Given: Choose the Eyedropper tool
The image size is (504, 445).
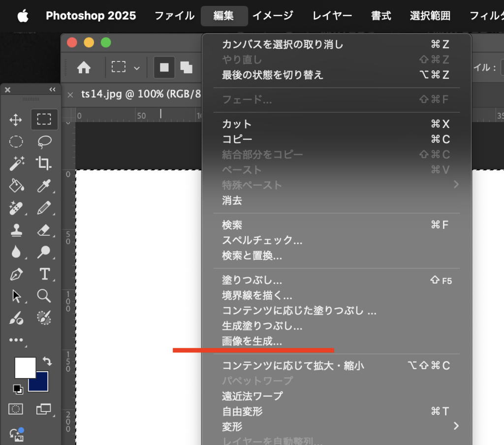Looking at the screenshot, I should point(44,186).
